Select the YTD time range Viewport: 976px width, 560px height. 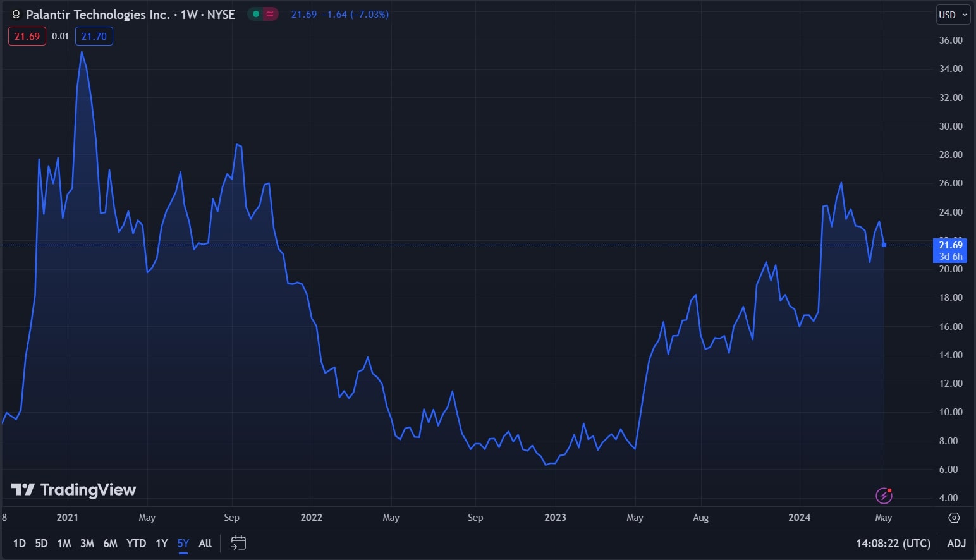136,544
